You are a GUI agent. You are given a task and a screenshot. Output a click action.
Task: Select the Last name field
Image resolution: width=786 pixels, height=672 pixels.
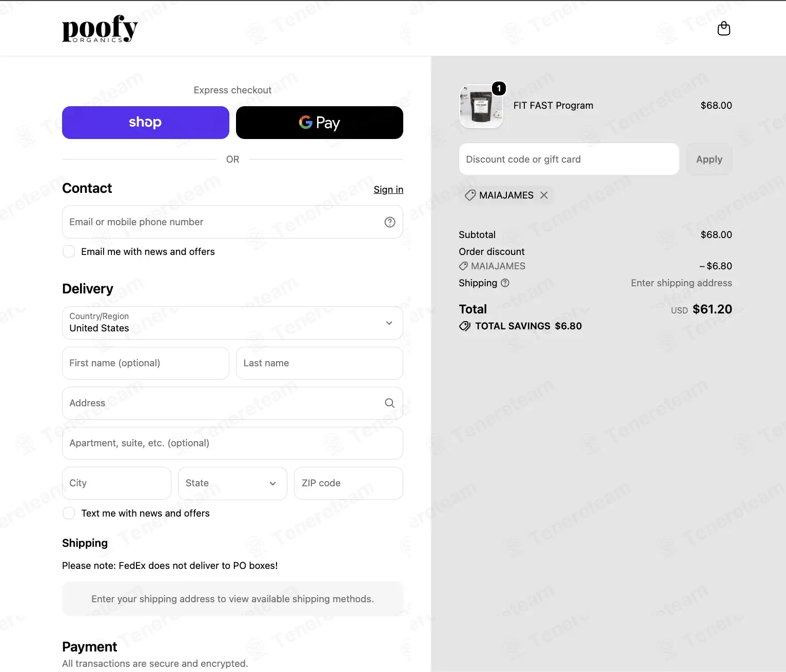[319, 363]
